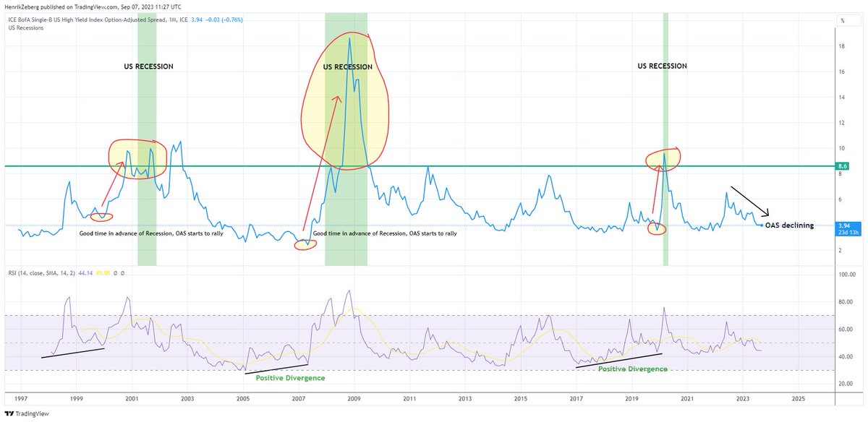The width and height of the screenshot is (868, 422).
Task: Click the 18 tick on price axis
Action: click(x=841, y=46)
